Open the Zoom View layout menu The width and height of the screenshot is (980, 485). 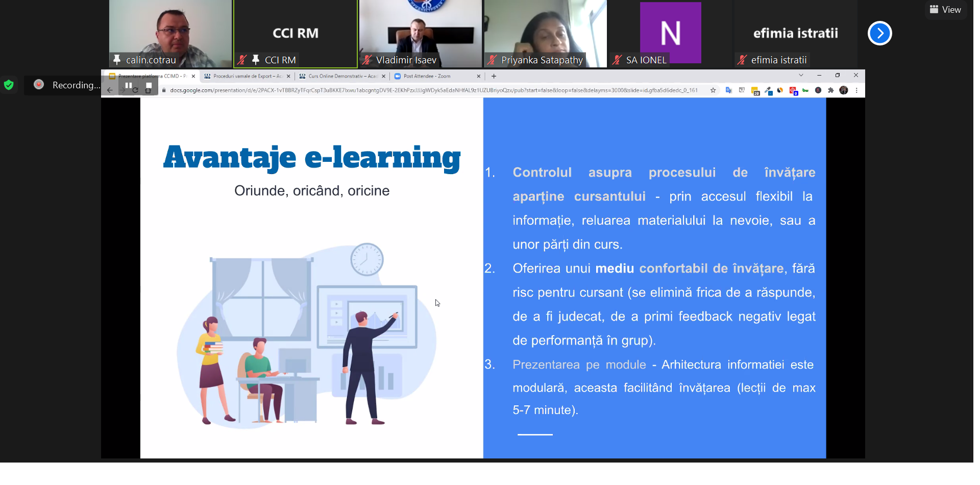pos(945,10)
